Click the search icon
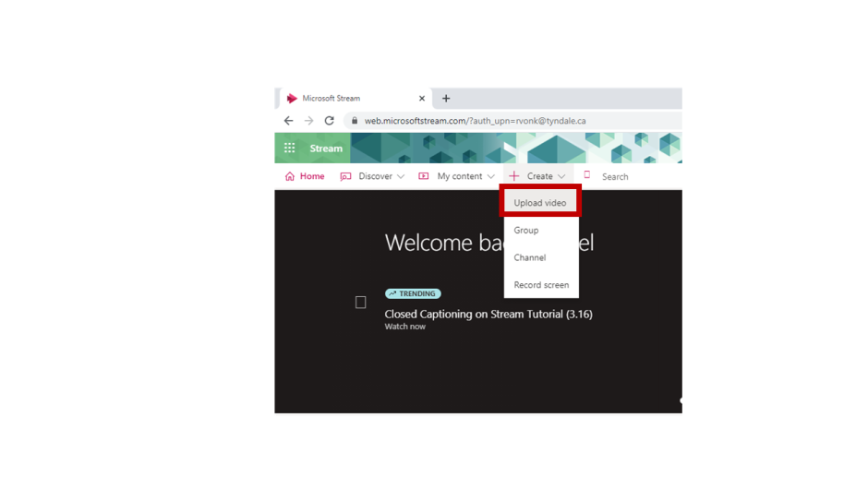Screen dimensions: 868x488 click(x=586, y=175)
